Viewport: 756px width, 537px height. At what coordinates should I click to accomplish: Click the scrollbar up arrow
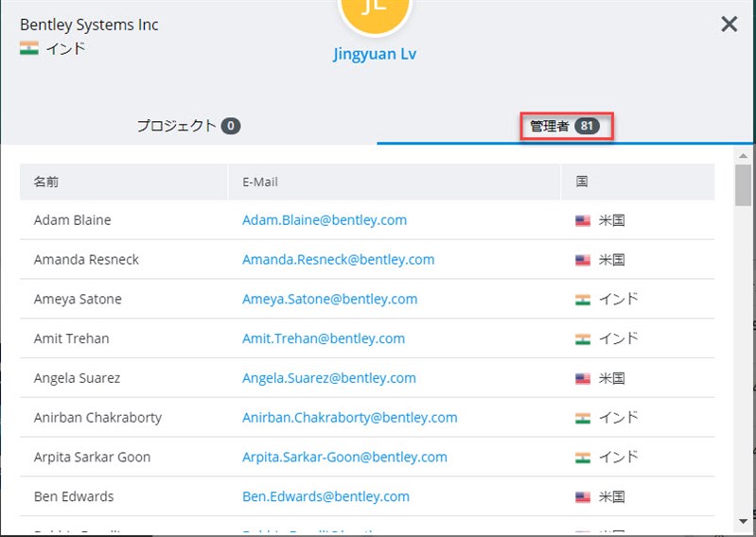743,156
